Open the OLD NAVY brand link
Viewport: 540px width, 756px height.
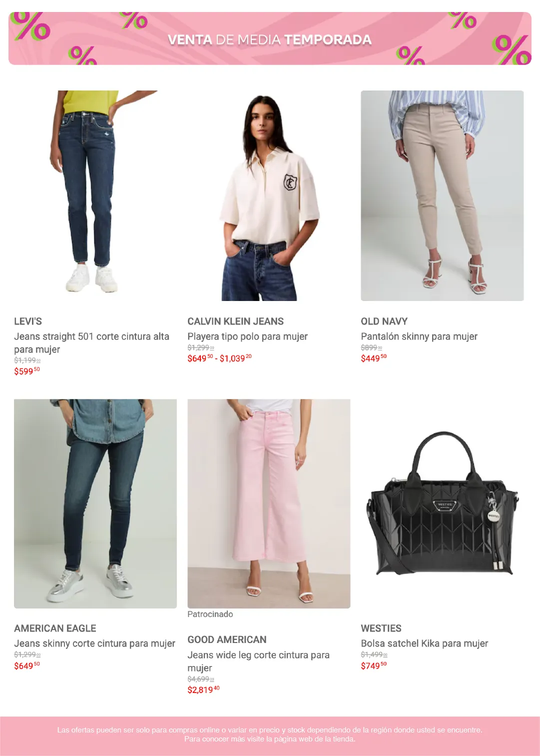384,321
